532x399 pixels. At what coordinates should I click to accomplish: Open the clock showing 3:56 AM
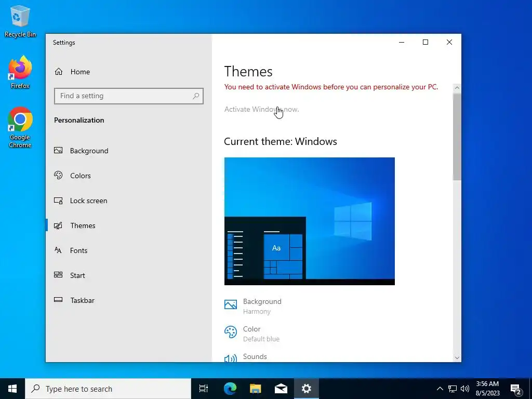point(487,389)
